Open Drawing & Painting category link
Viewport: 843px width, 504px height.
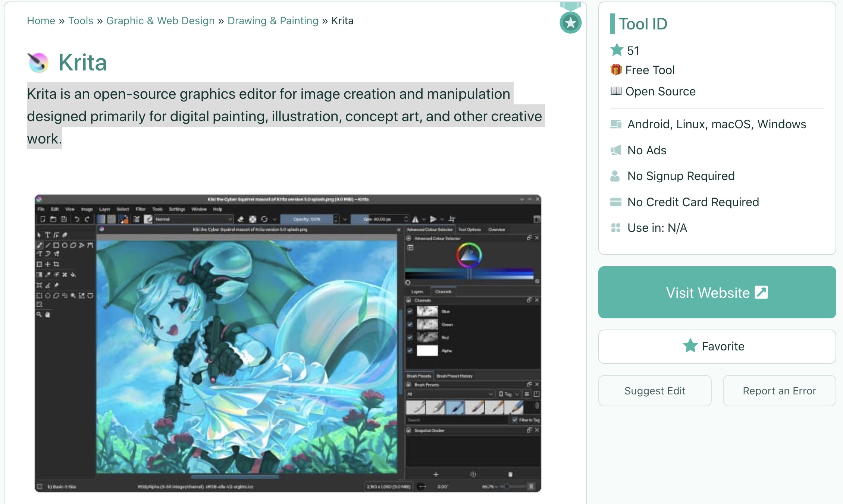pos(273,21)
